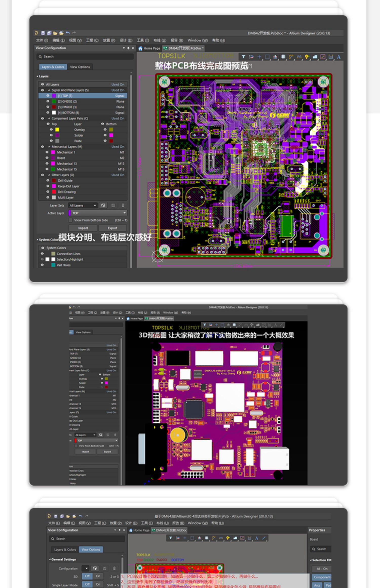This screenshot has height=588, width=380.
Task: Collapse Signal And Plane Layers group
Action: tap(49, 90)
